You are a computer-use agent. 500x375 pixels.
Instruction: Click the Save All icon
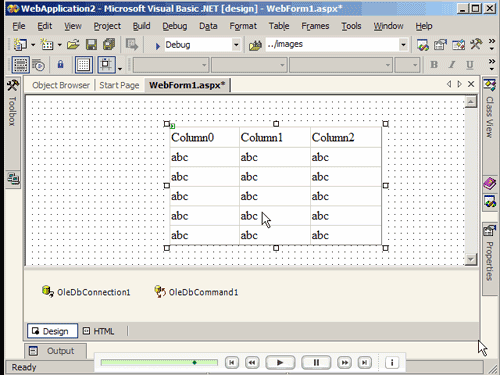[109, 45]
